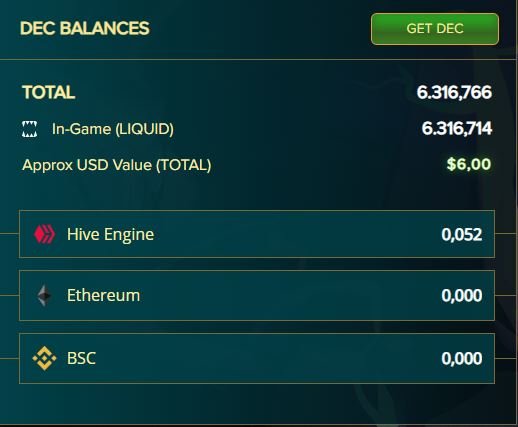518x427 pixels.
Task: Click the BSC yellow logo icon
Action: pyautogui.click(x=44, y=358)
